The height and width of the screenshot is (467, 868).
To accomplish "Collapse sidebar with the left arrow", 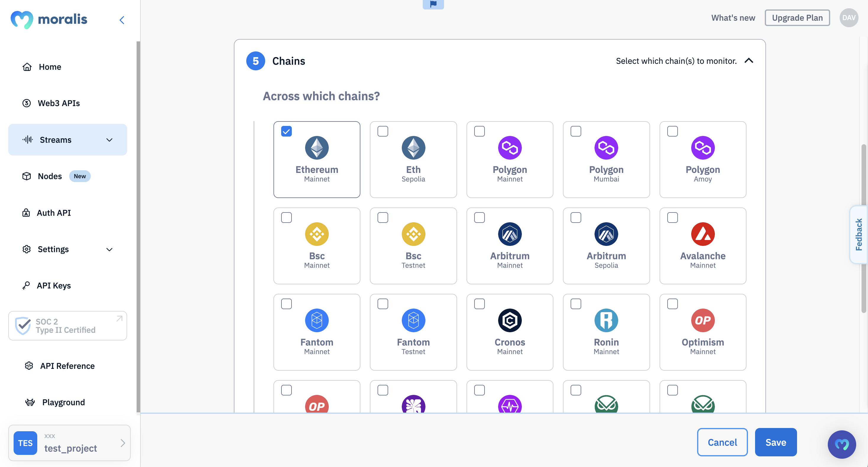I will [x=122, y=20].
